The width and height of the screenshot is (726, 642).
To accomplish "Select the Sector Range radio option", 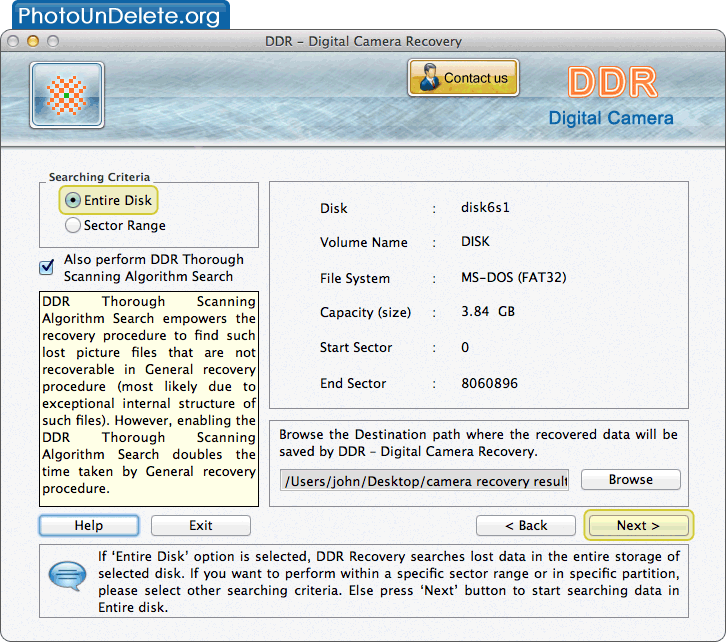I will pyautogui.click(x=73, y=225).
